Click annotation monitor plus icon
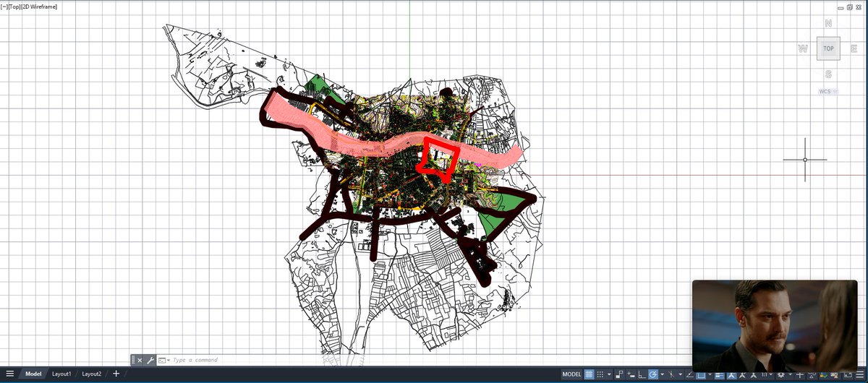This screenshot has height=383, width=868. (x=800, y=374)
